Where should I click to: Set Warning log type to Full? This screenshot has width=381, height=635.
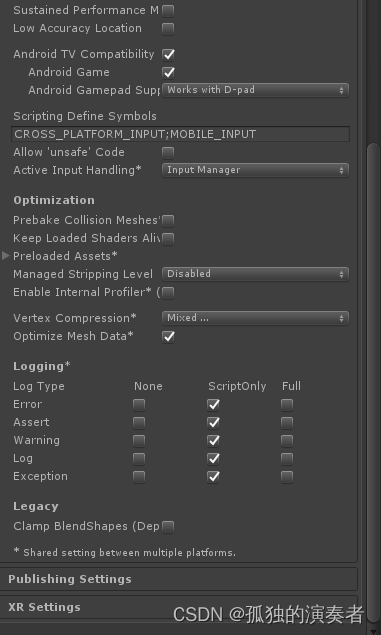(x=287, y=441)
